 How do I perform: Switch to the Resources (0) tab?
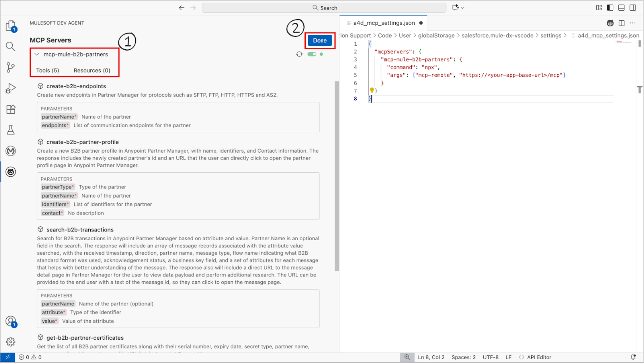[92, 70]
